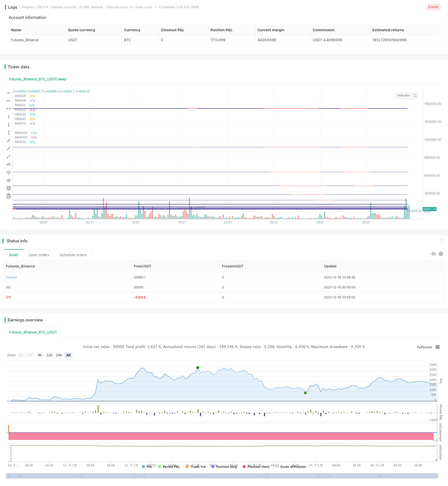
Task: Choose the price line 123 tool
Action: (x=9, y=164)
